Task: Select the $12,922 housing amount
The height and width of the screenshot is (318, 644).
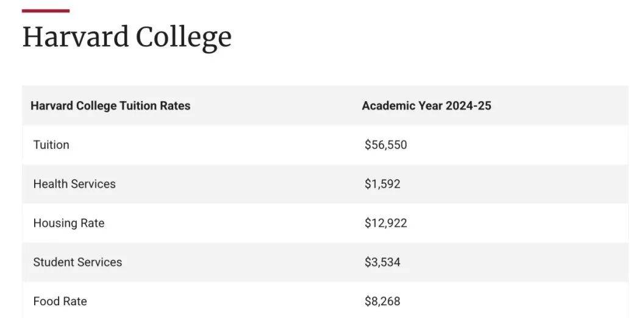Action: pos(385,223)
